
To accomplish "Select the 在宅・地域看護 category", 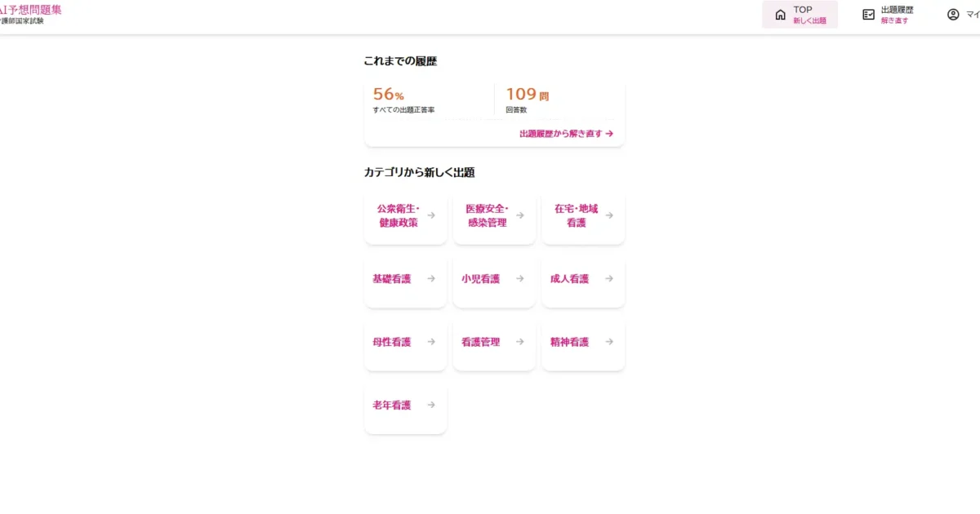I will coord(583,218).
